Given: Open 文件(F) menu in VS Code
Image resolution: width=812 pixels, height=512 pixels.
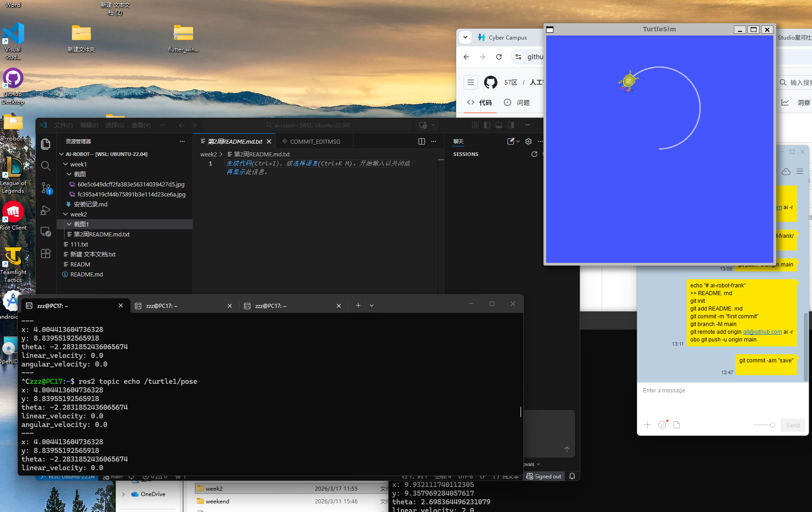Looking at the screenshot, I should [64, 125].
